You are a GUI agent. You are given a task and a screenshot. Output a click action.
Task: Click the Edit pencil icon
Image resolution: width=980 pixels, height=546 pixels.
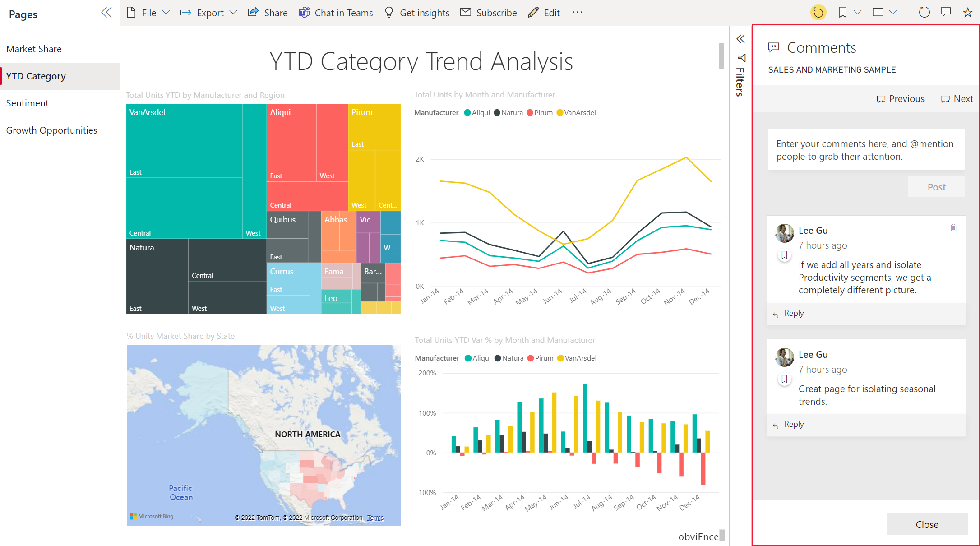click(532, 13)
